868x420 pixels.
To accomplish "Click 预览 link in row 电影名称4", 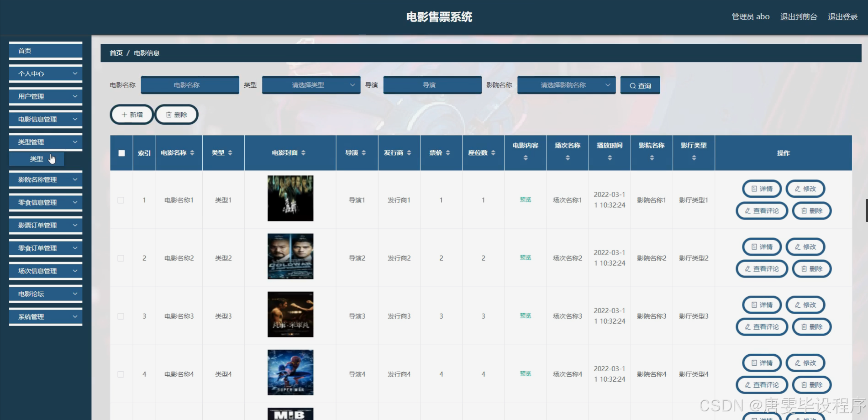I will (526, 373).
